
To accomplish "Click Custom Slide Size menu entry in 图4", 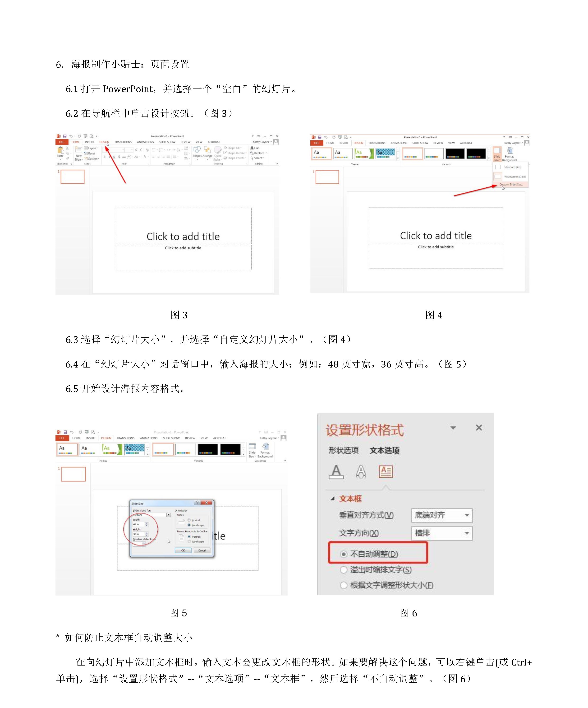I will pyautogui.click(x=511, y=185).
